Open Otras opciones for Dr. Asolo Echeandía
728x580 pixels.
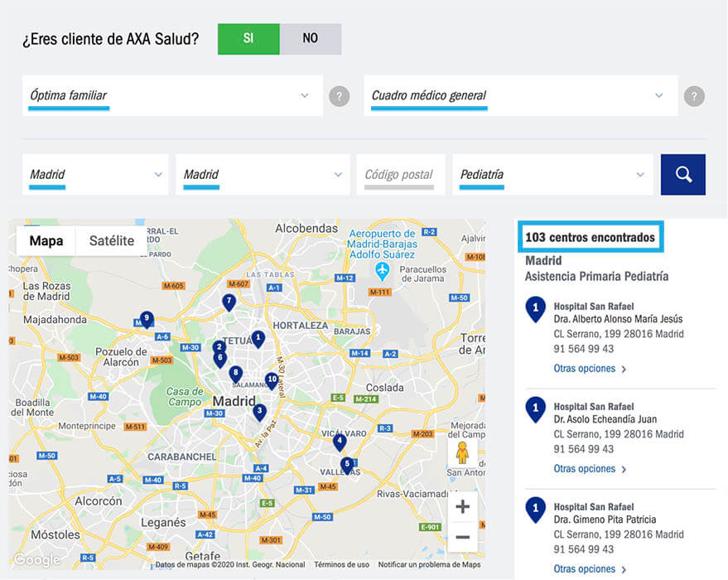tap(590, 469)
